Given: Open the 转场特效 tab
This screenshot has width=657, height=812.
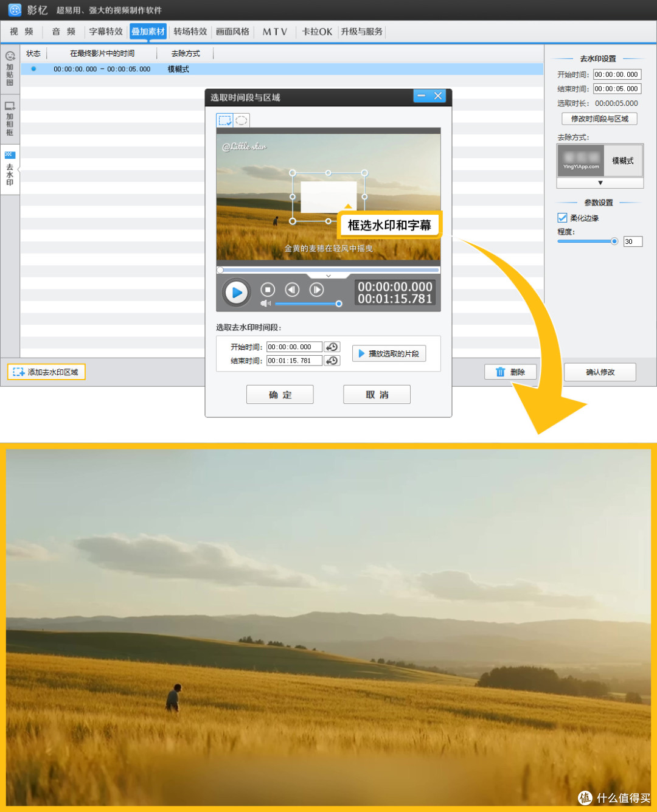Looking at the screenshot, I should 190,32.
